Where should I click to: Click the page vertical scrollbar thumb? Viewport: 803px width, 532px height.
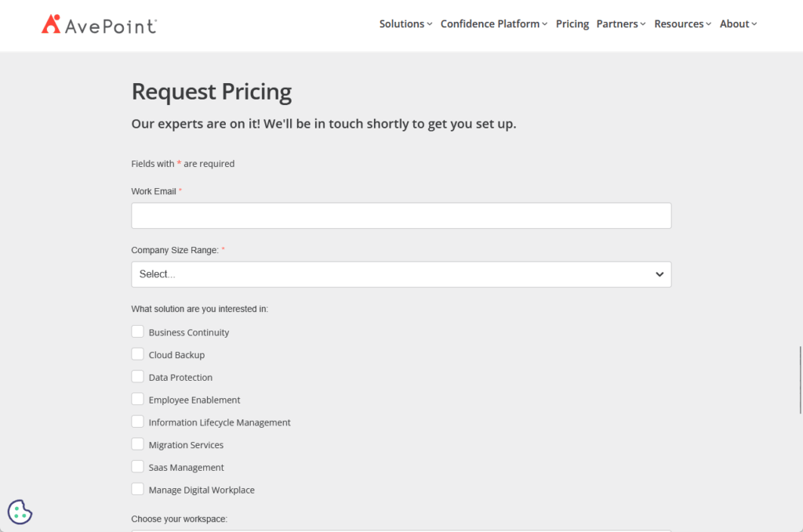[x=800, y=379]
